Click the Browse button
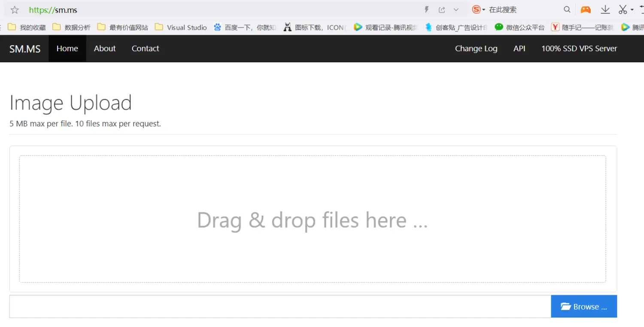Screen dimensions: 644x327 coord(584,306)
